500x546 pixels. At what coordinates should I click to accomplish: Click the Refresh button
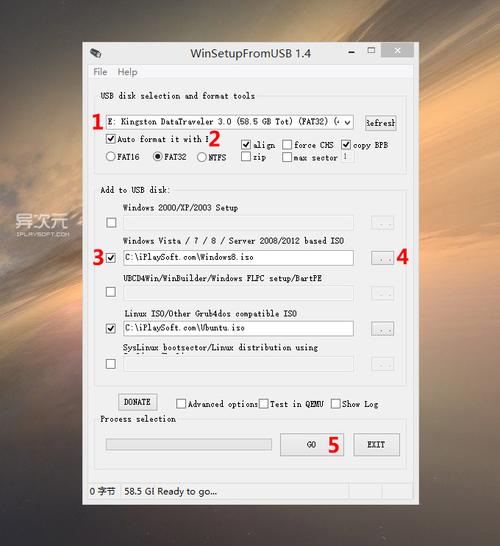pos(381,123)
